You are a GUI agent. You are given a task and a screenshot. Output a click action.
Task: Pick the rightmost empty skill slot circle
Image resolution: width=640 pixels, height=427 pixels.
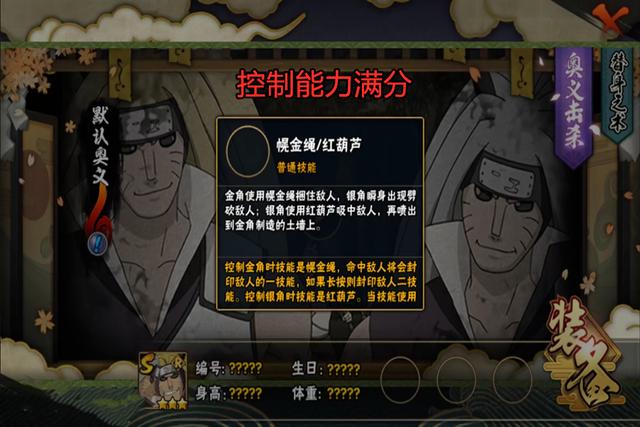(512, 380)
